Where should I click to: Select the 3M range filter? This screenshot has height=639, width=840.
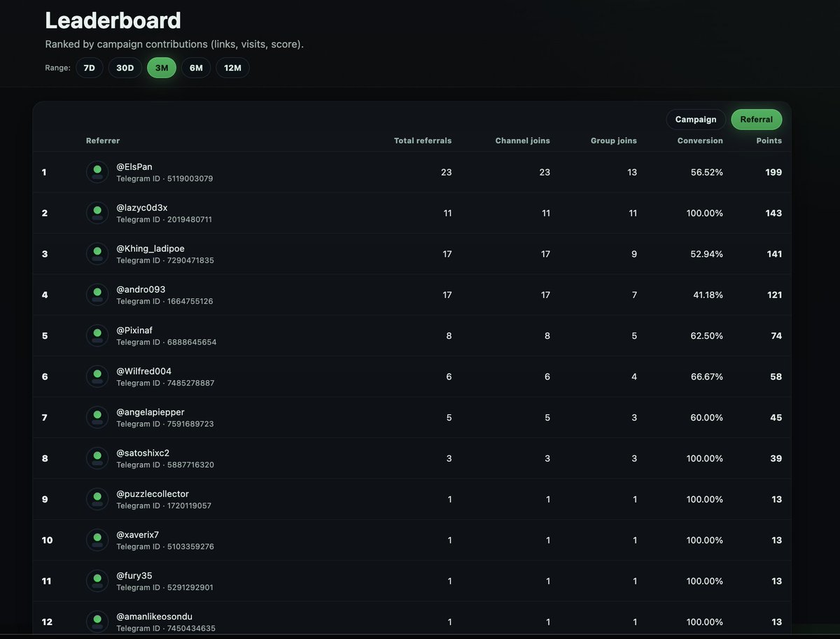[162, 68]
